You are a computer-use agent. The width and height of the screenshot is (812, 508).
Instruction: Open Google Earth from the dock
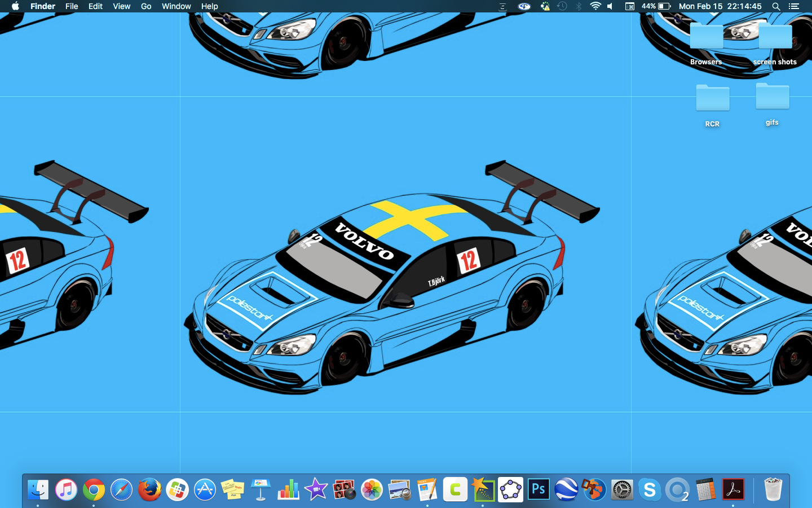tap(566, 489)
